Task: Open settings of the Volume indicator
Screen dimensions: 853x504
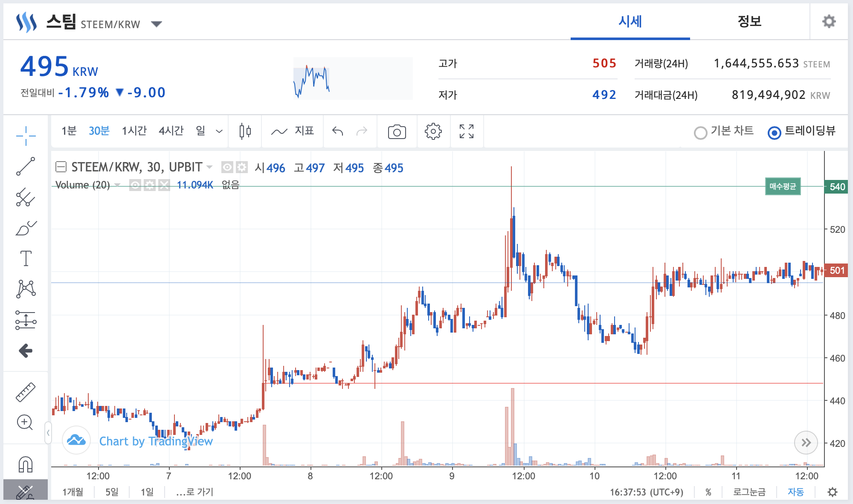Action: pyautogui.click(x=150, y=185)
